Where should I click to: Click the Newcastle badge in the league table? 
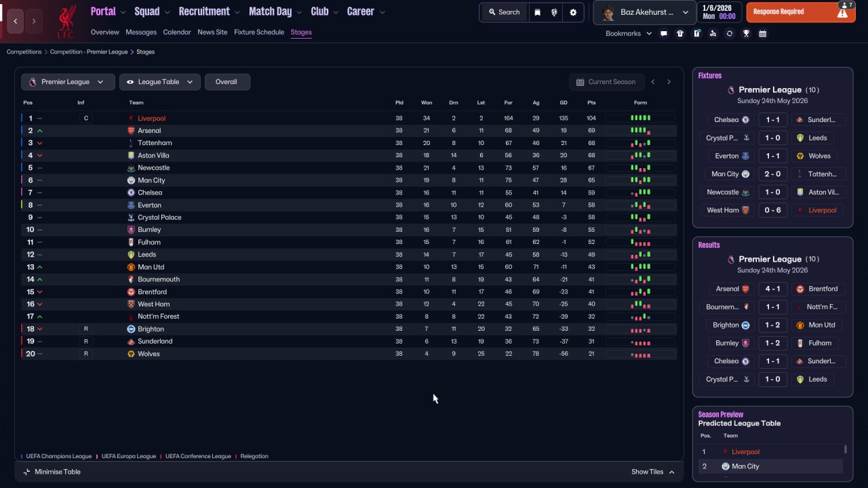tap(131, 168)
